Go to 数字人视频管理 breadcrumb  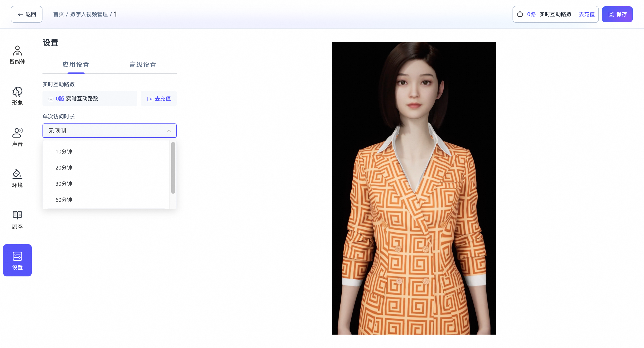[x=89, y=14]
